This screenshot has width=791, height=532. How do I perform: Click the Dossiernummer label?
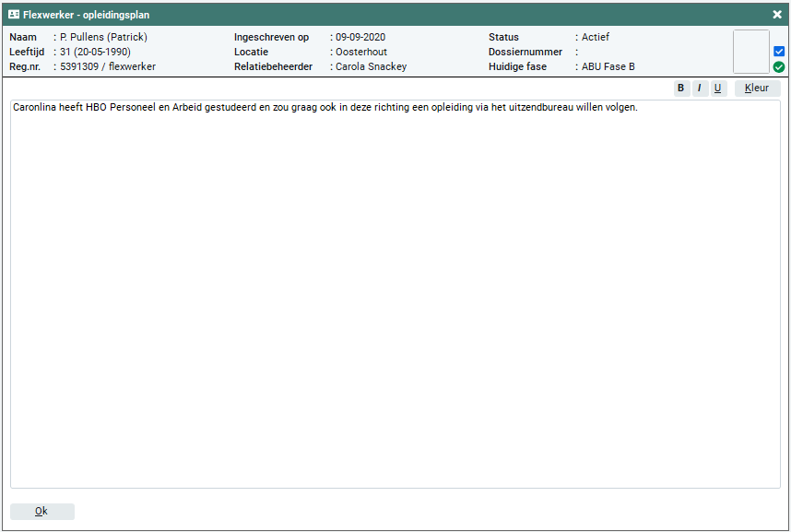tap(525, 52)
